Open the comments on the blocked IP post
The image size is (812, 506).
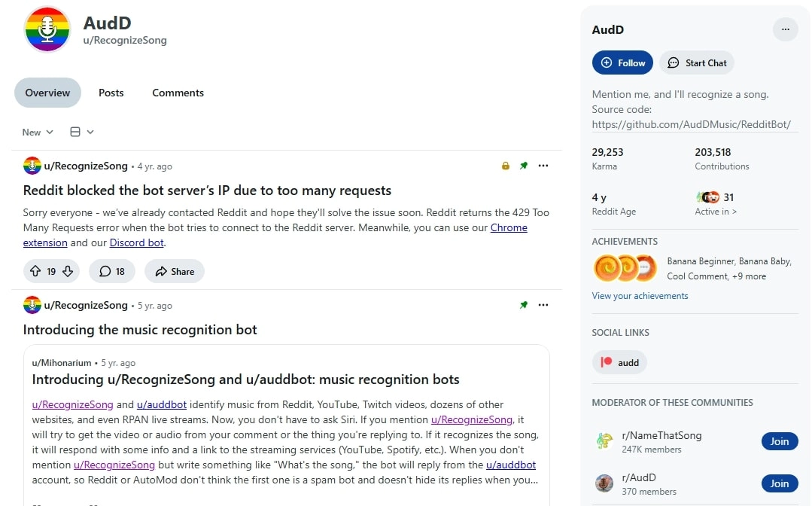click(x=111, y=271)
